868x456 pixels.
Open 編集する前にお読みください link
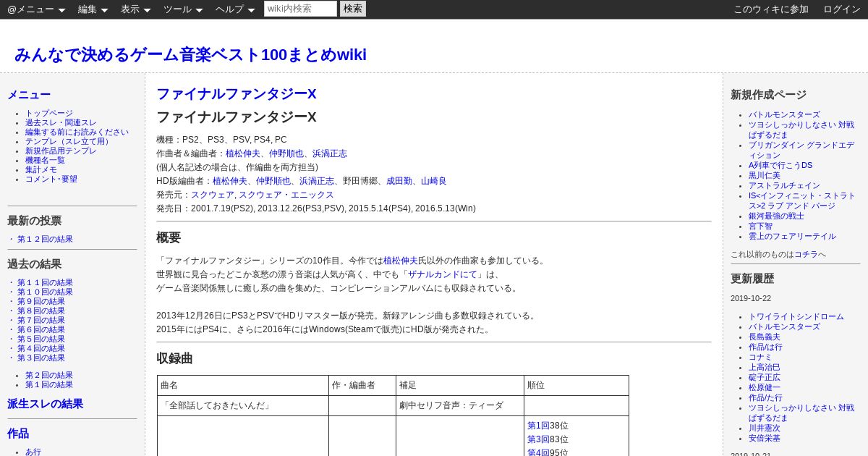(77, 132)
